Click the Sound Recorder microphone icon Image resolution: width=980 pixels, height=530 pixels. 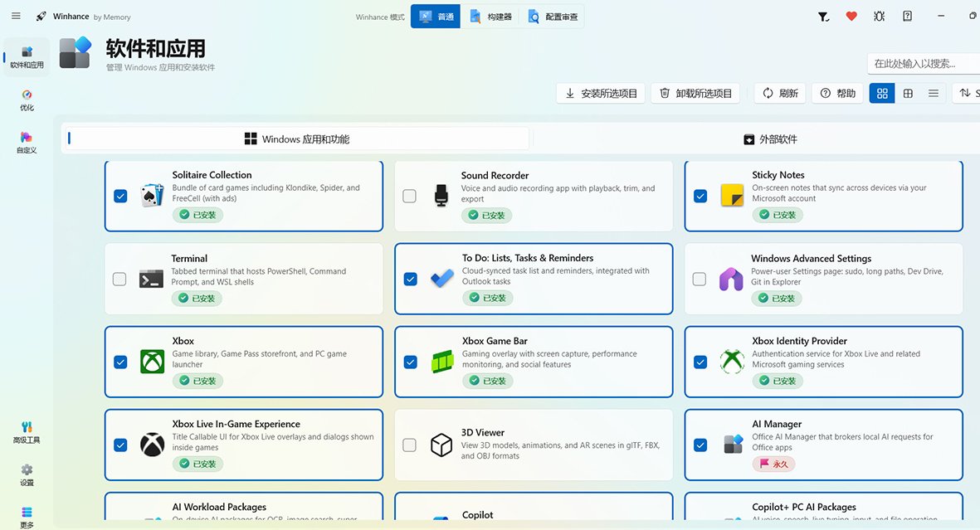tap(441, 196)
